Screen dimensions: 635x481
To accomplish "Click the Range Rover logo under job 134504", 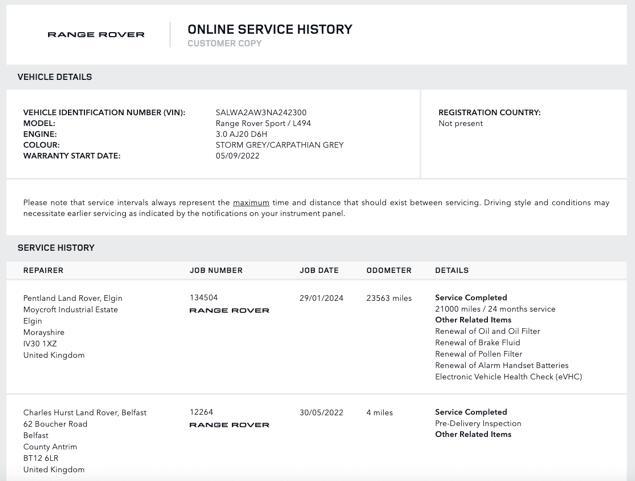I will point(229,310).
